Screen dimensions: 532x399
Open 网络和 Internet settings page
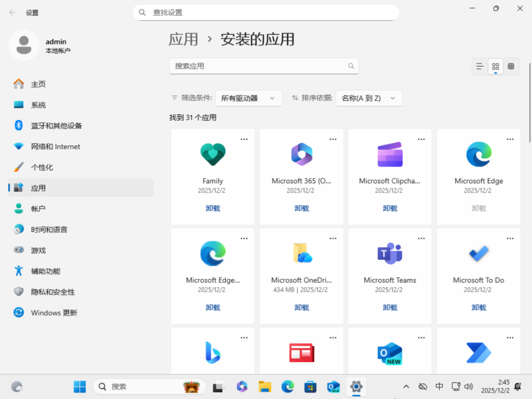tap(81, 147)
